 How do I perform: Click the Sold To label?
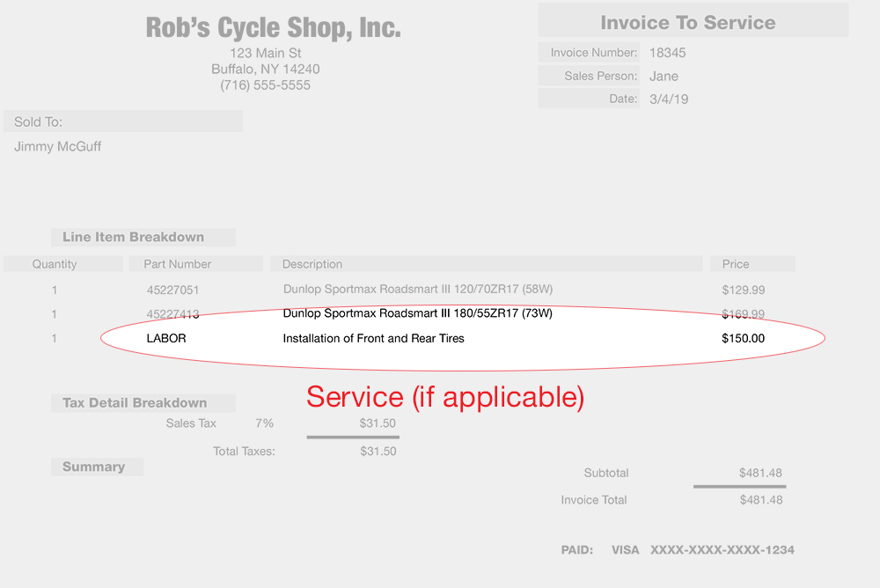pyautogui.click(x=38, y=122)
